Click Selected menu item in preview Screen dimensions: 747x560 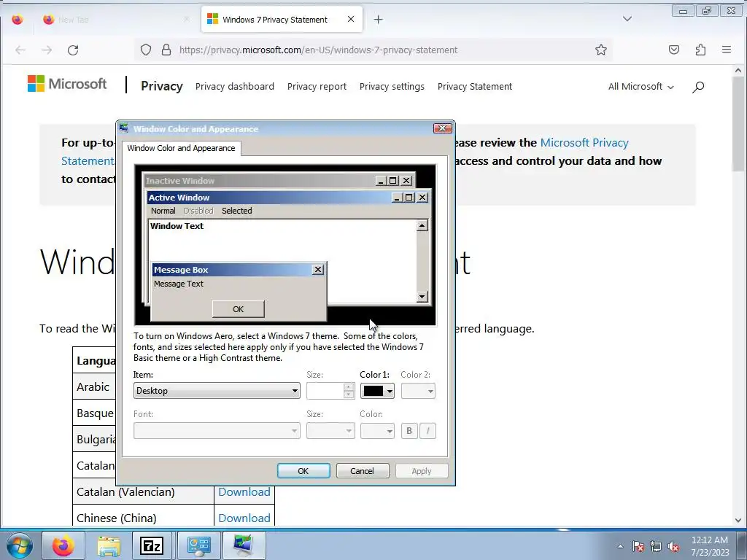pyautogui.click(x=237, y=211)
